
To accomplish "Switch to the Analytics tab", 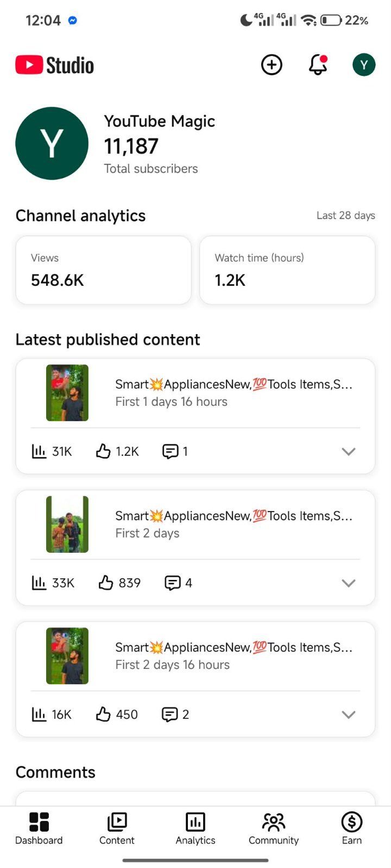I will [x=195, y=828].
